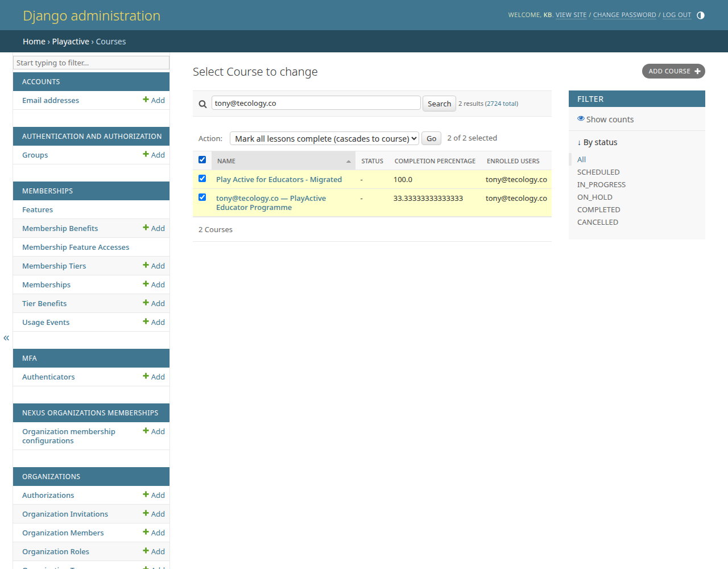
Task: Uncheck the PlayActive Educator Programme row checkbox
Action: coord(202,197)
